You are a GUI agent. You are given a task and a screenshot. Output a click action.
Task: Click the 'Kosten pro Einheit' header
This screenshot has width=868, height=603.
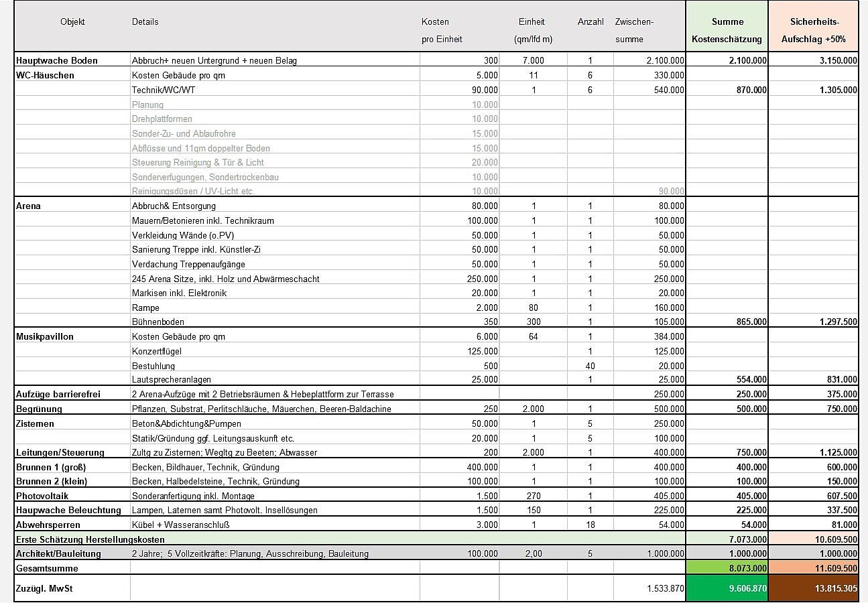click(x=442, y=30)
